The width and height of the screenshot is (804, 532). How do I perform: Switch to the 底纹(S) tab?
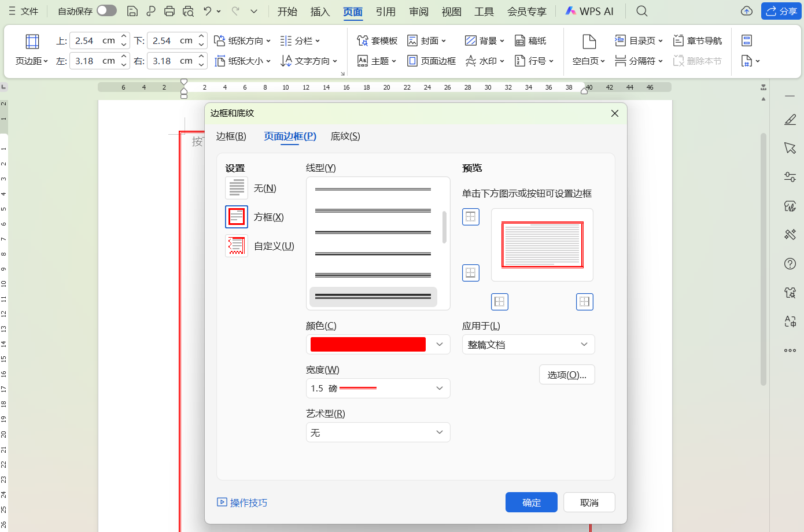tap(345, 136)
